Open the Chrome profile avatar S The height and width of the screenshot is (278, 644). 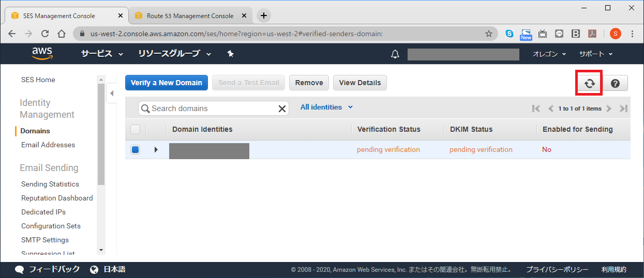pyautogui.click(x=615, y=34)
